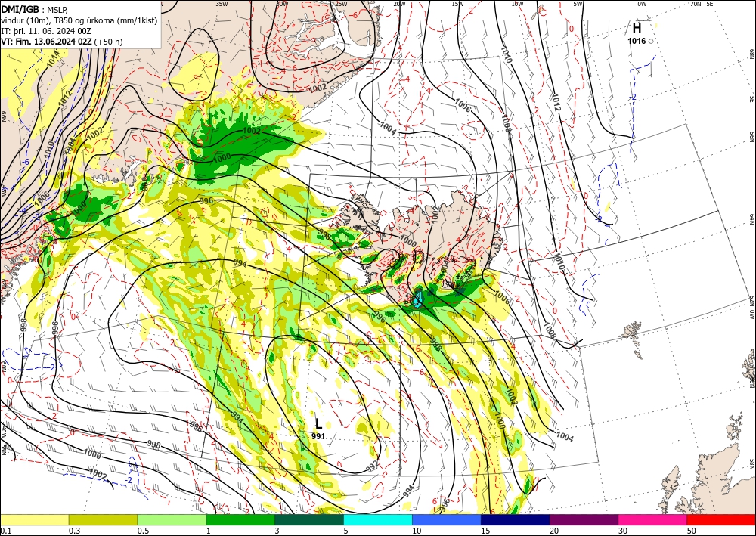
Task: Click the "1014" isobar label
Action: coord(54,57)
